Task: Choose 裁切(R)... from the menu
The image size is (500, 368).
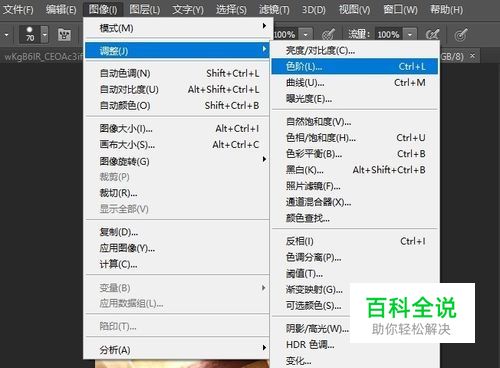Action: click(x=177, y=193)
